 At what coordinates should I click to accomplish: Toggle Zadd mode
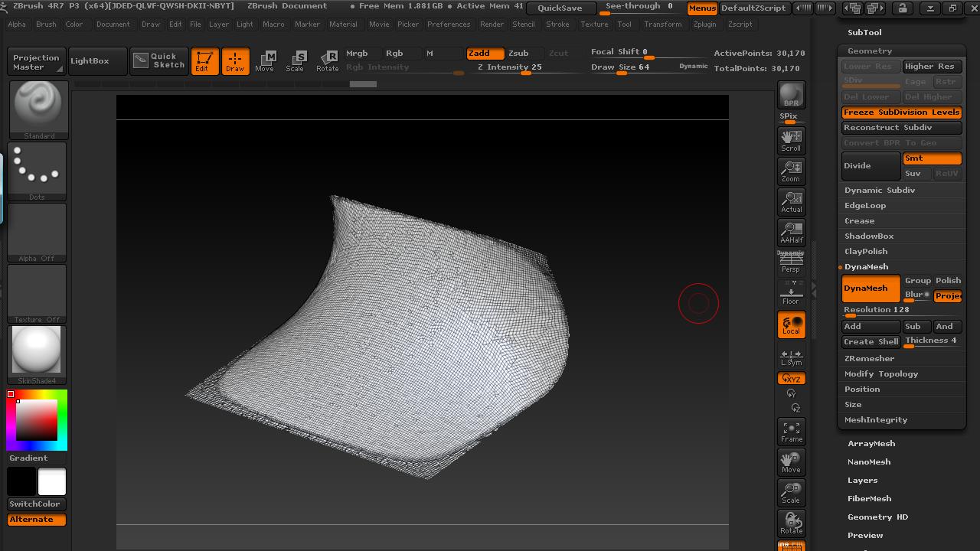click(x=485, y=54)
